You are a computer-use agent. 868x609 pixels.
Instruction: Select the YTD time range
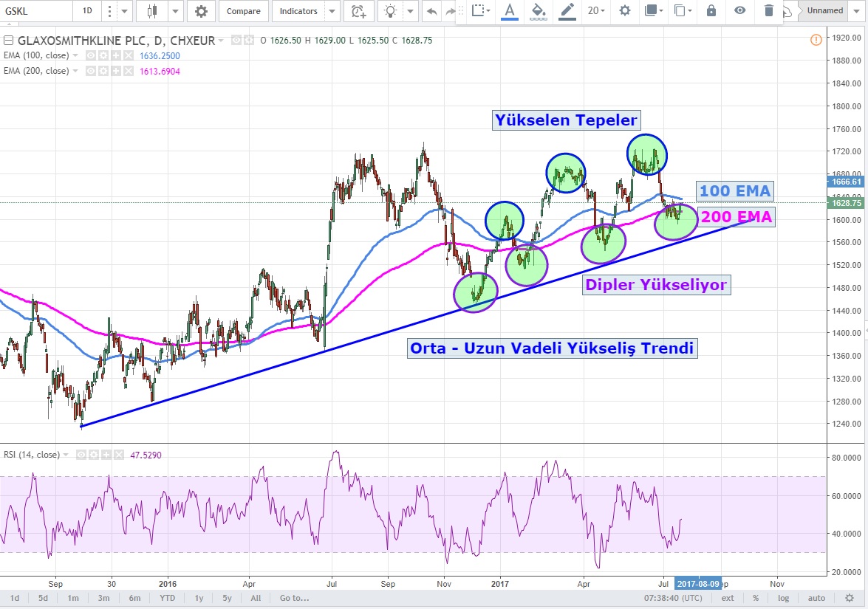click(x=167, y=597)
